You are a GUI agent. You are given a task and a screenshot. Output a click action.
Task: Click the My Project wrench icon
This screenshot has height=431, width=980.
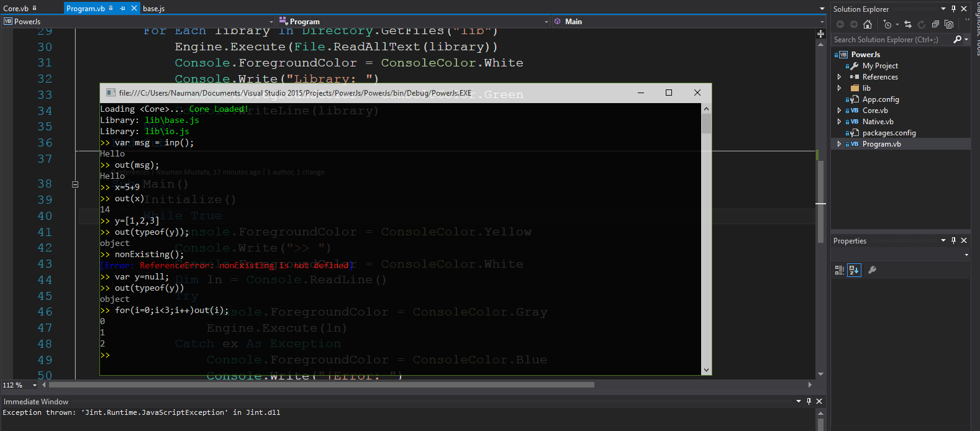[855, 66]
